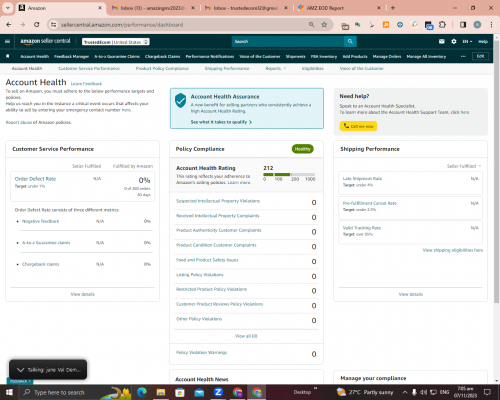Open Product Policy Compliance subnav tab
Image resolution: width=500 pixels, height=400 pixels.
tap(162, 68)
